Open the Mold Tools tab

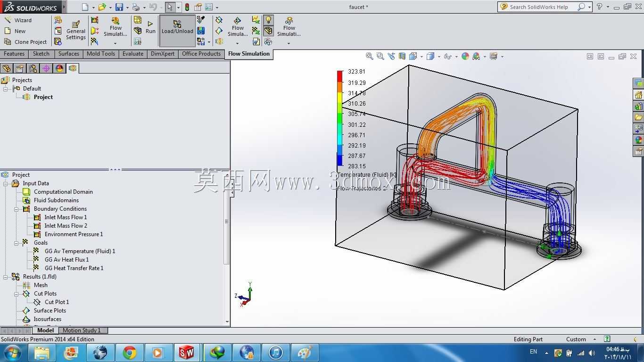(x=101, y=54)
